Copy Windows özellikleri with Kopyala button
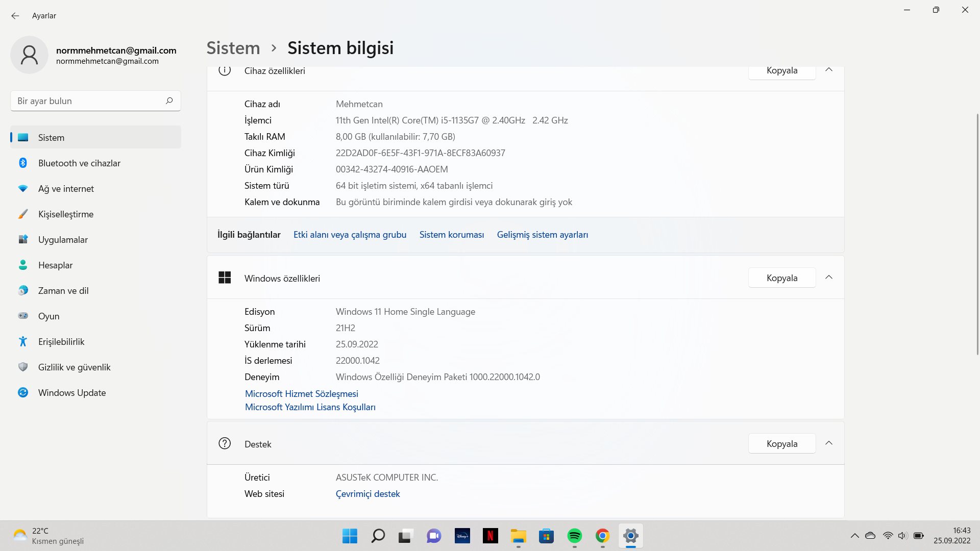Image resolution: width=980 pixels, height=551 pixels. [x=781, y=278]
